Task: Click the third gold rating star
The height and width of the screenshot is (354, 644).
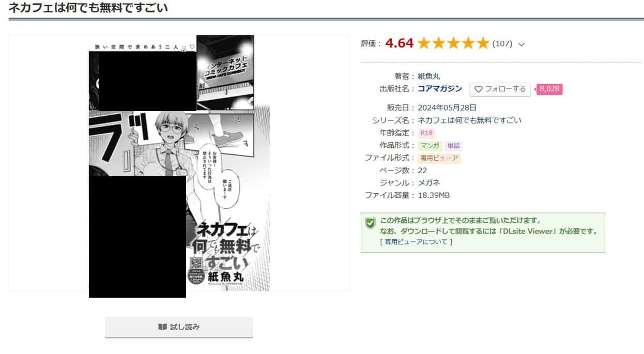Action: coord(453,43)
